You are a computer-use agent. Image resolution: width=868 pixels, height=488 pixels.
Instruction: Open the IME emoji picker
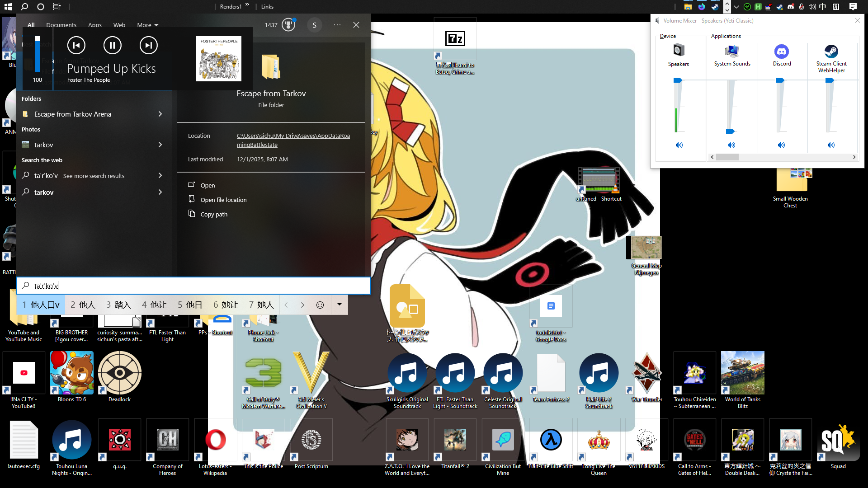pos(320,305)
